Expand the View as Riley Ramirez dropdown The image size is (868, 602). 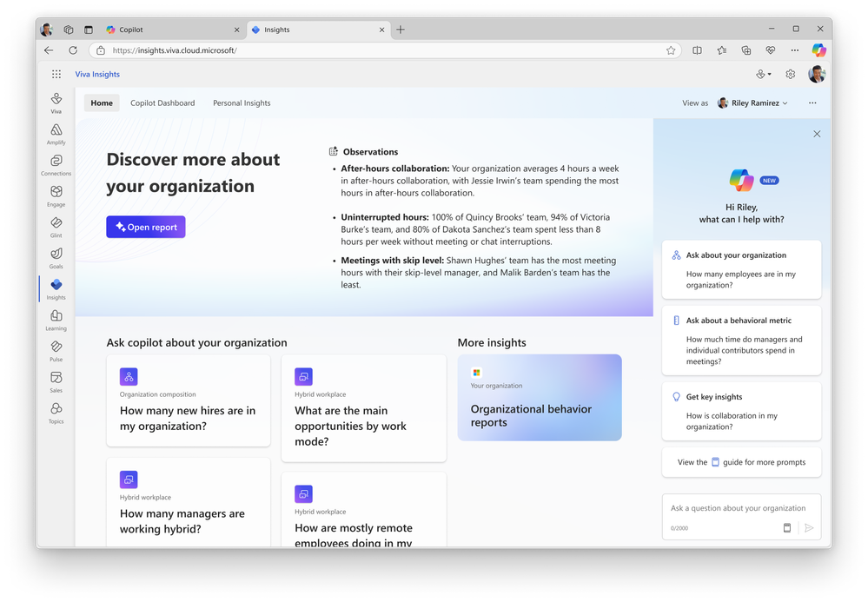pyautogui.click(x=752, y=103)
